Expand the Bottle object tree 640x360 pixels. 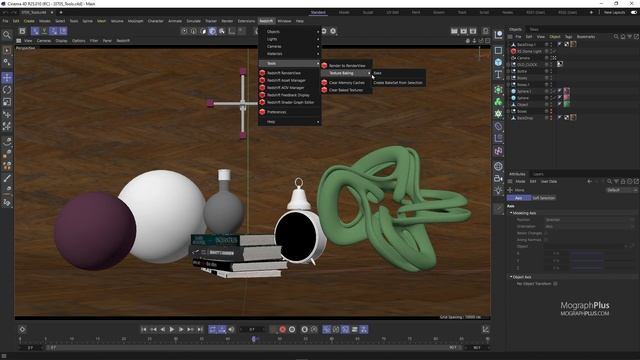pos(509,71)
